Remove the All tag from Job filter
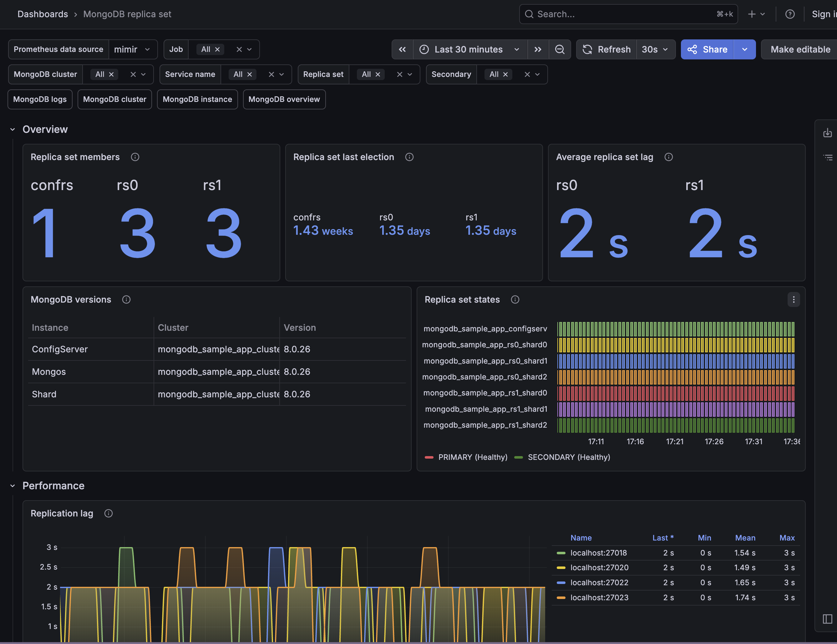The width and height of the screenshot is (837, 644). click(217, 49)
